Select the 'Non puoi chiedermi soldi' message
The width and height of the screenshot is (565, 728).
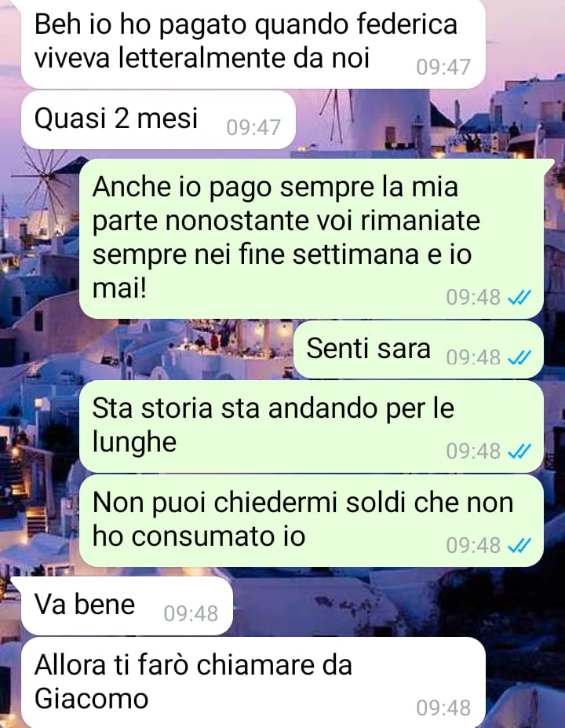click(x=312, y=521)
